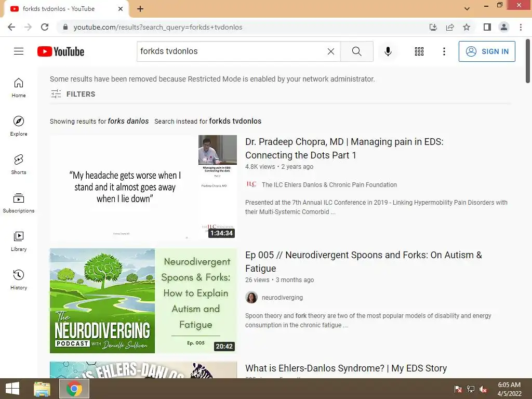This screenshot has height=399, width=532.
Task: Open Ep 005 Neurodivergent Spoons and Forks title
Action: (x=363, y=262)
